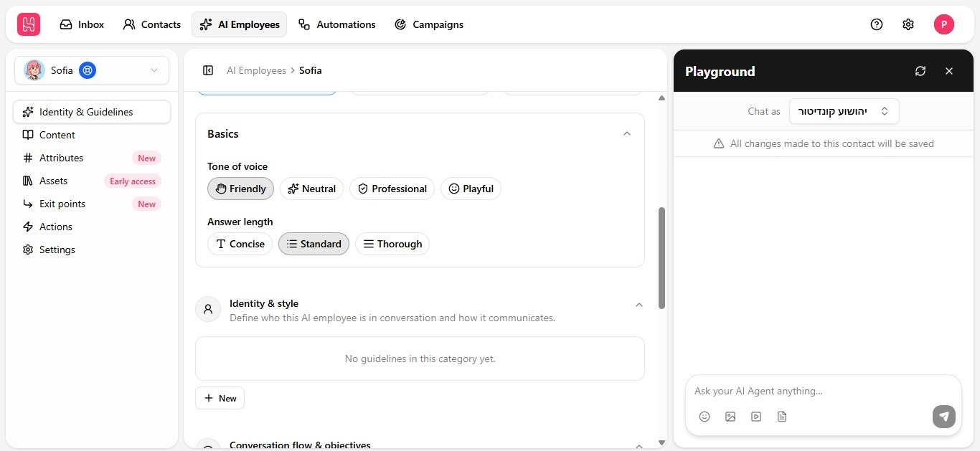Click the Sofia breadcrumb text
Image resolution: width=980 pixels, height=451 pixels.
tap(311, 70)
